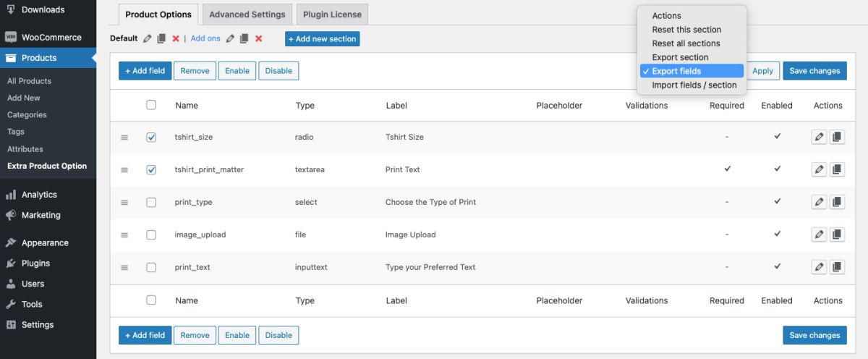The height and width of the screenshot is (359, 868).
Task: Uncheck the tshirt_size row checkbox
Action: pos(151,137)
